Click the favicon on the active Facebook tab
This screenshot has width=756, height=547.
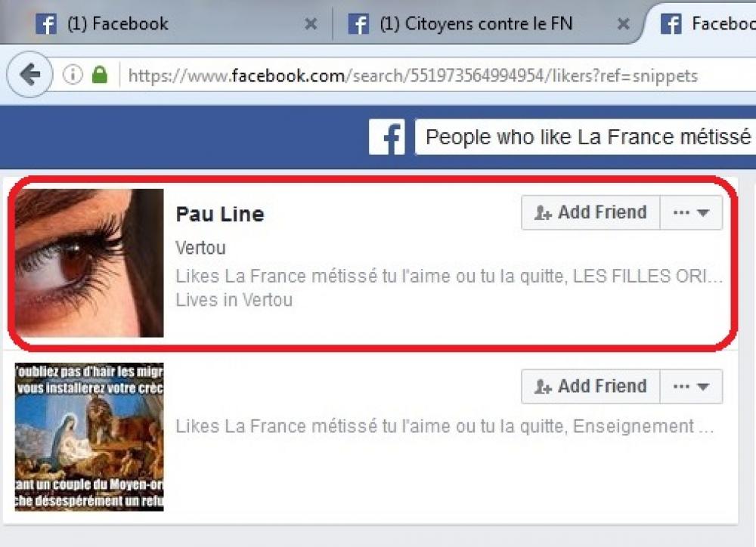(671, 23)
